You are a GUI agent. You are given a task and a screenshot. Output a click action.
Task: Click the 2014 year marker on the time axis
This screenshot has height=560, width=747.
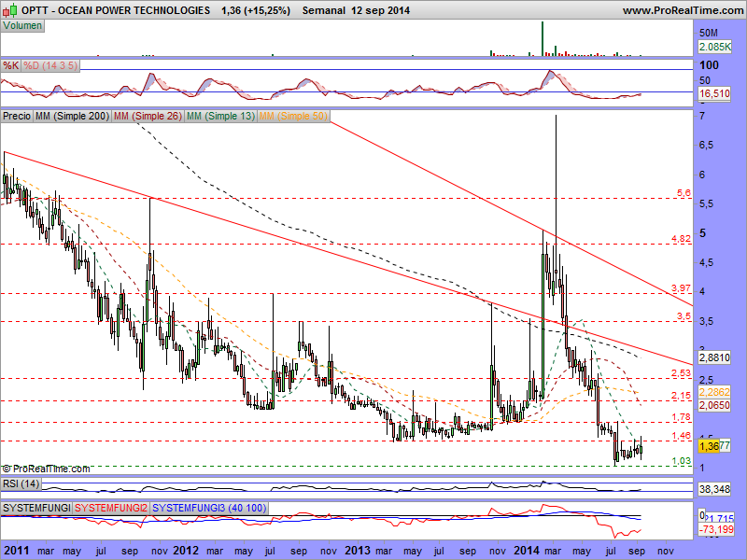[x=527, y=551]
